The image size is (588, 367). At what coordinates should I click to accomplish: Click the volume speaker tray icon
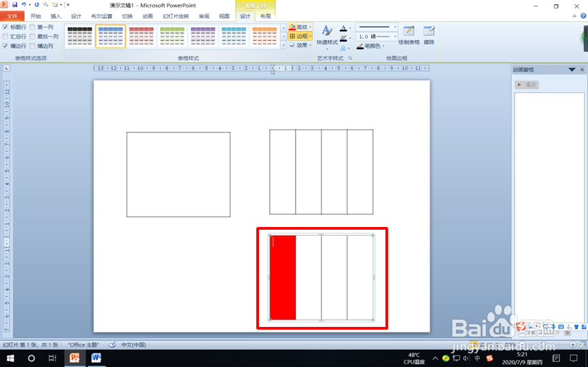(x=466, y=358)
